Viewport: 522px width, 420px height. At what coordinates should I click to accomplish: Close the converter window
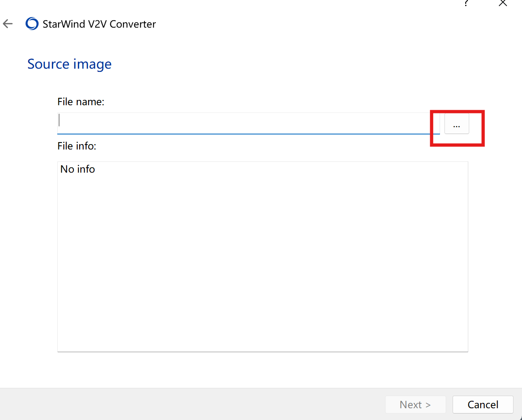click(x=503, y=3)
